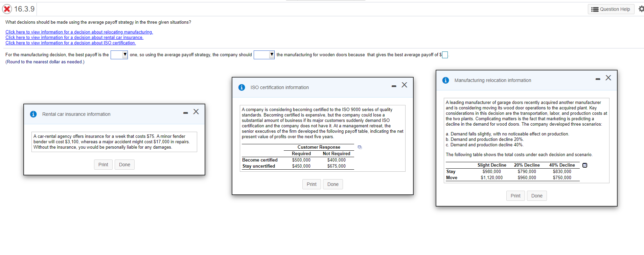Click Print in Rental car insurance dialog

pos(103,165)
